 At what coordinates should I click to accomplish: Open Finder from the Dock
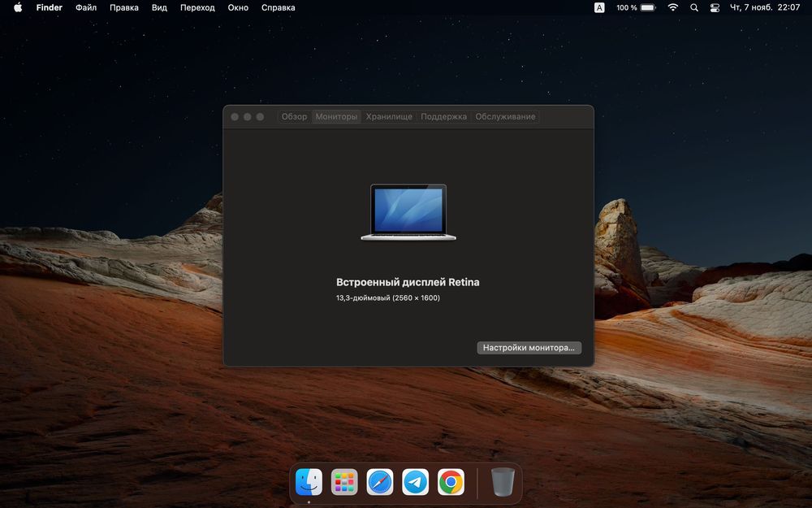coord(309,482)
